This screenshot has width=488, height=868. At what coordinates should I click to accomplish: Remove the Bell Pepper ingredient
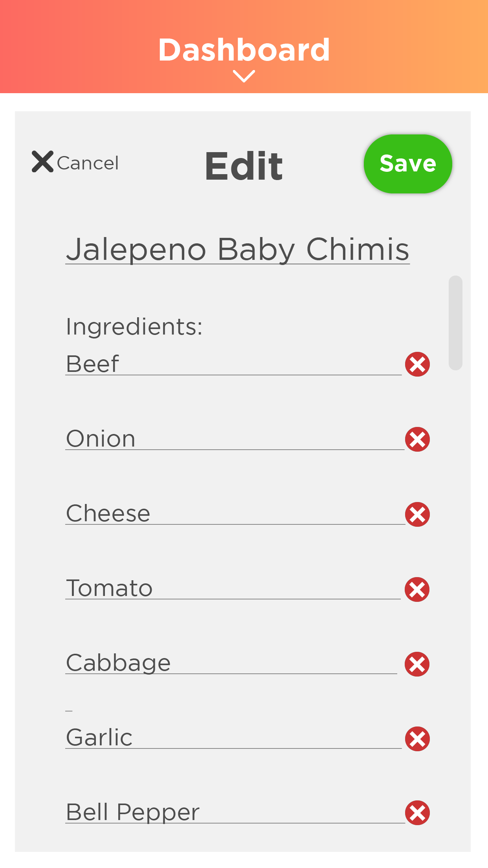click(x=417, y=813)
